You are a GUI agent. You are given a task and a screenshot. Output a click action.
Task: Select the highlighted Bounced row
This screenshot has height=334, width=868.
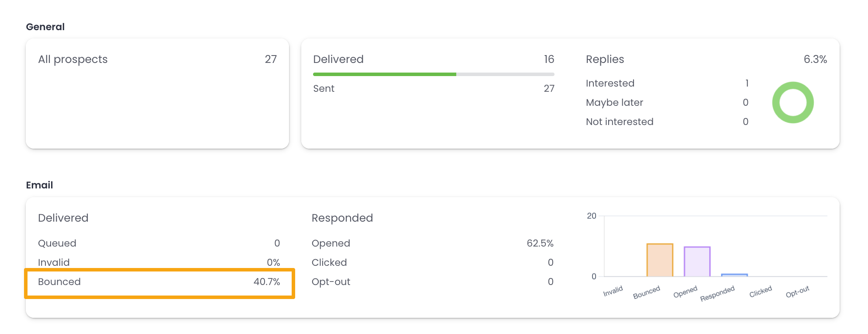(x=159, y=282)
